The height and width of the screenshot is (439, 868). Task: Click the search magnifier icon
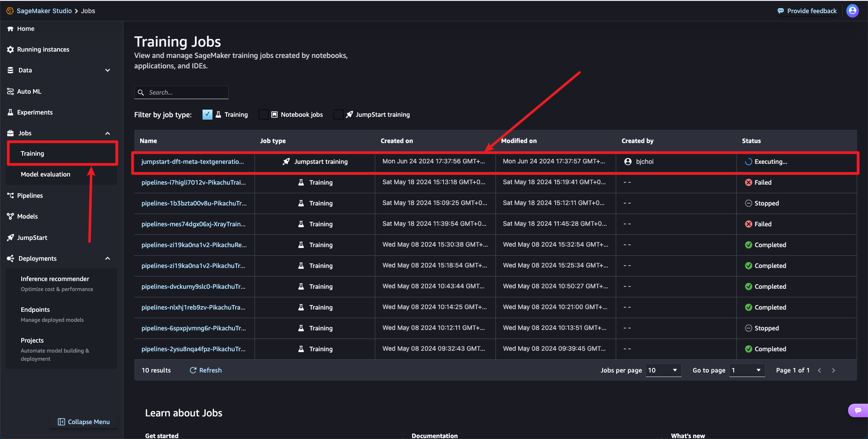click(x=141, y=92)
